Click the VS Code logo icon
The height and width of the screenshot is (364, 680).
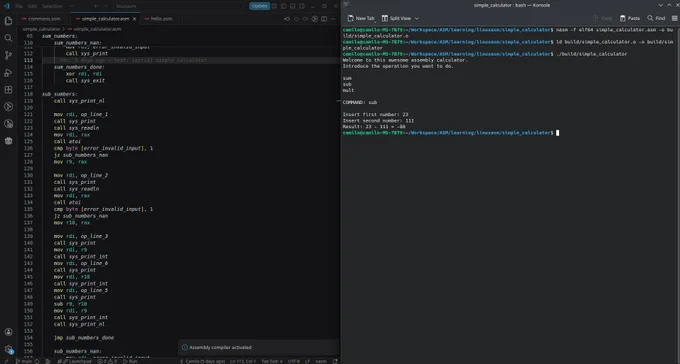(x=6, y=6)
